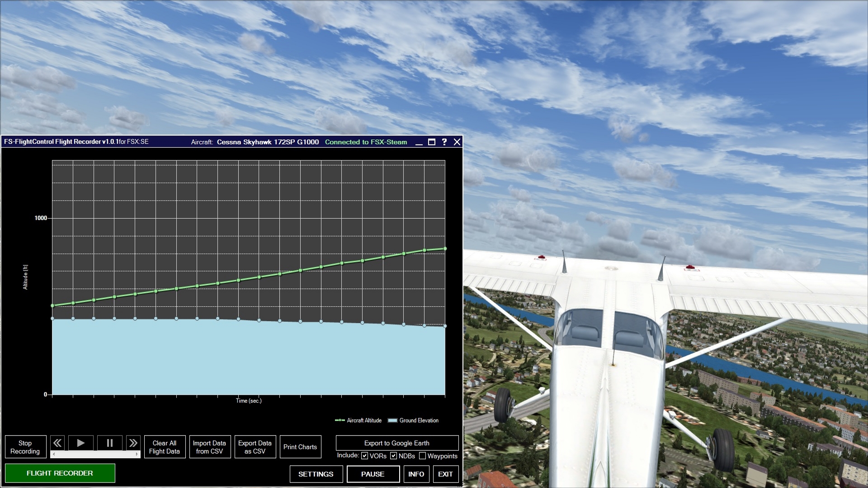Open SETTINGS configuration panel
868x488 pixels.
click(316, 474)
